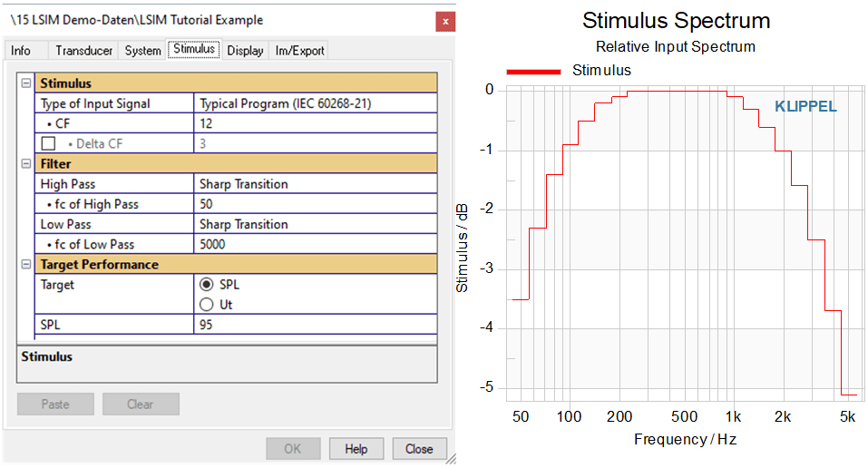Open the System tab
The image size is (868, 468).
pyautogui.click(x=142, y=51)
